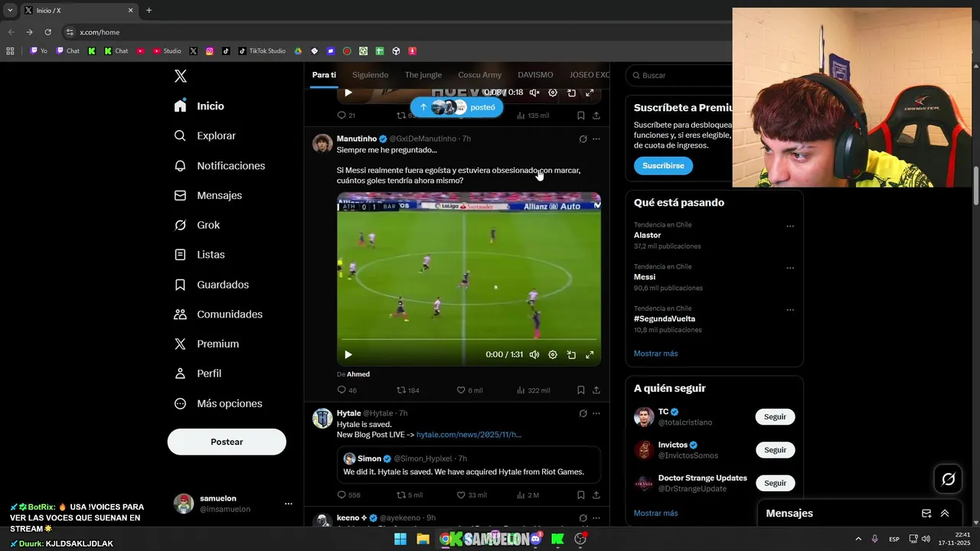Open more options on Manutinho post

click(x=596, y=139)
